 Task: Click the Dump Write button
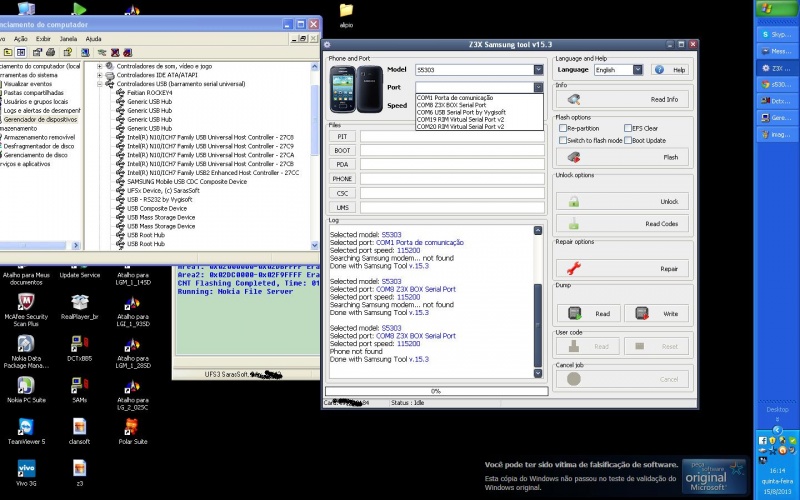coord(656,314)
